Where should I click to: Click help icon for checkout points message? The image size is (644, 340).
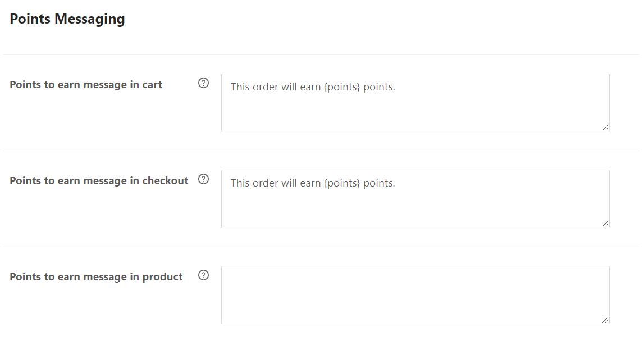pos(204,179)
